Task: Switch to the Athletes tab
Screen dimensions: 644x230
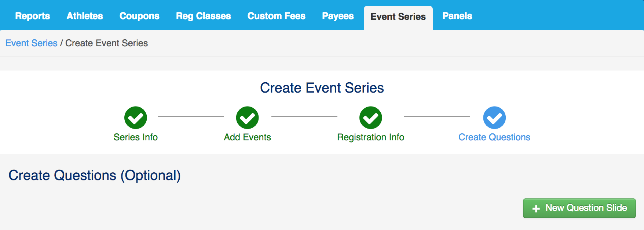Action: 85,16
